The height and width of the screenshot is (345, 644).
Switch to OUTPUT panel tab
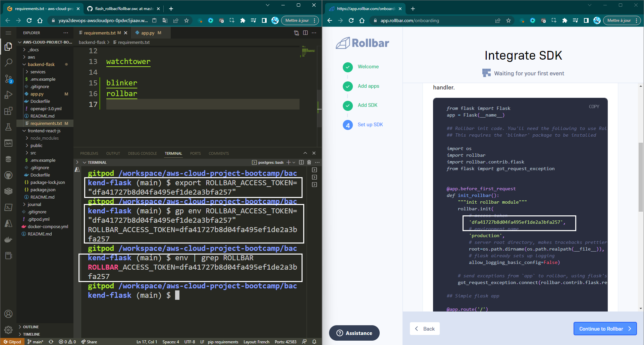113,153
